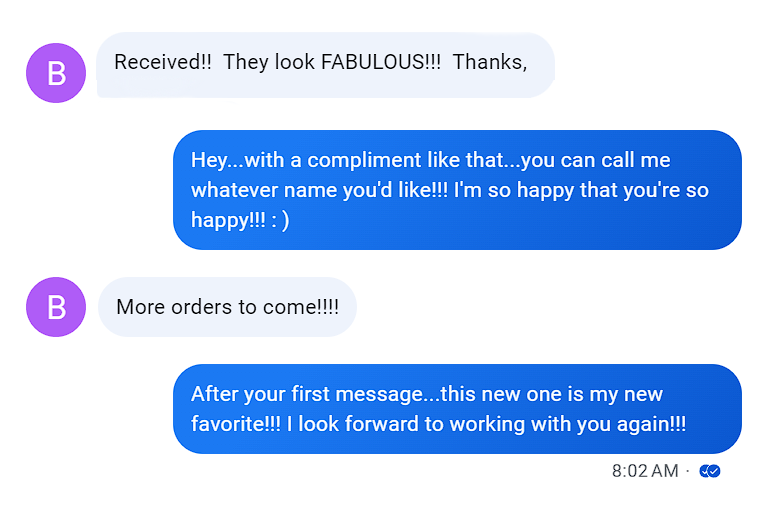Select the "More orders to come!!!!" message bubble
The width and height of the screenshot is (760, 505).
click(x=227, y=307)
